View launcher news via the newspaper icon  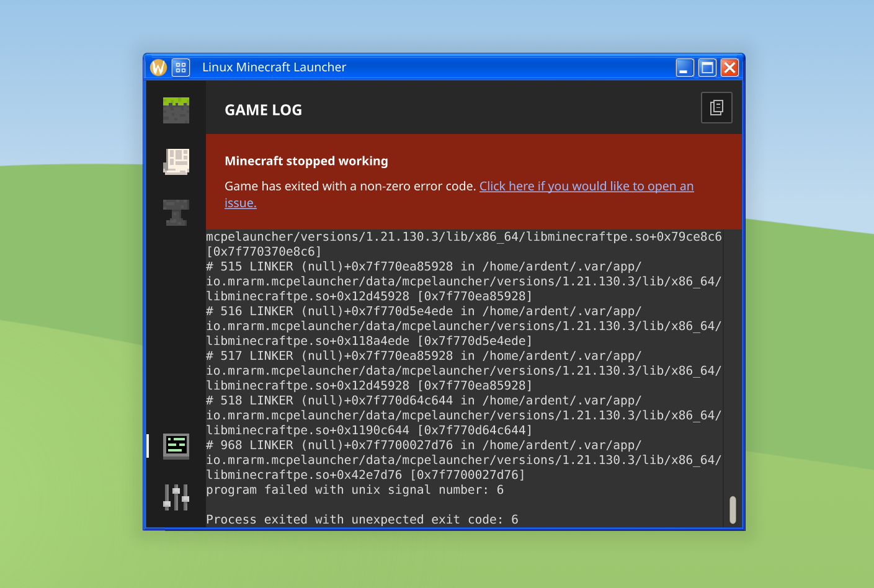[176, 161]
